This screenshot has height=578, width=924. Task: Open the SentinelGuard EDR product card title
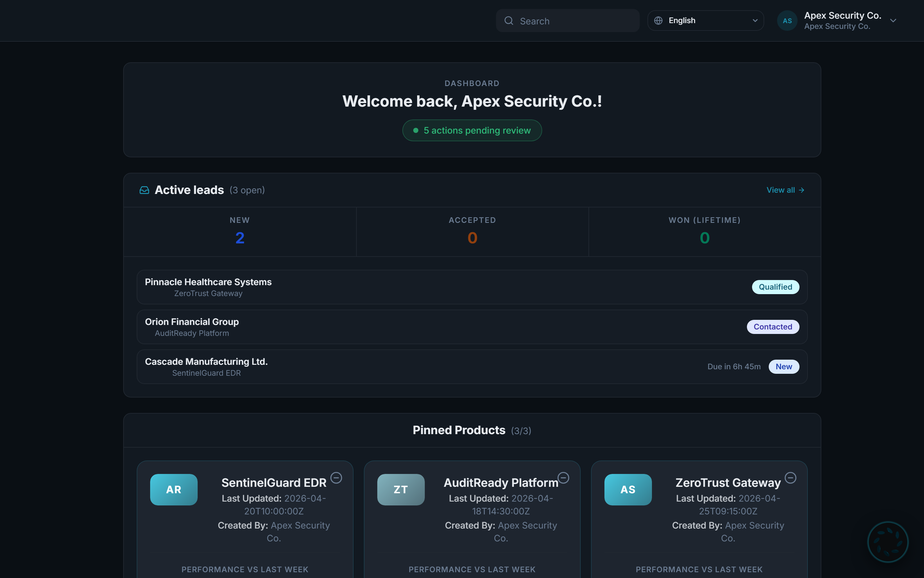[x=274, y=483]
